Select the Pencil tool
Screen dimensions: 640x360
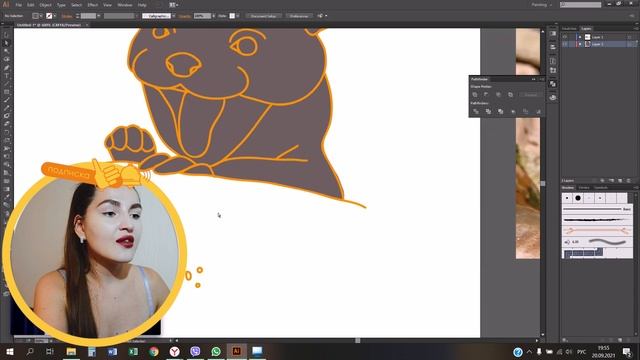[6, 109]
